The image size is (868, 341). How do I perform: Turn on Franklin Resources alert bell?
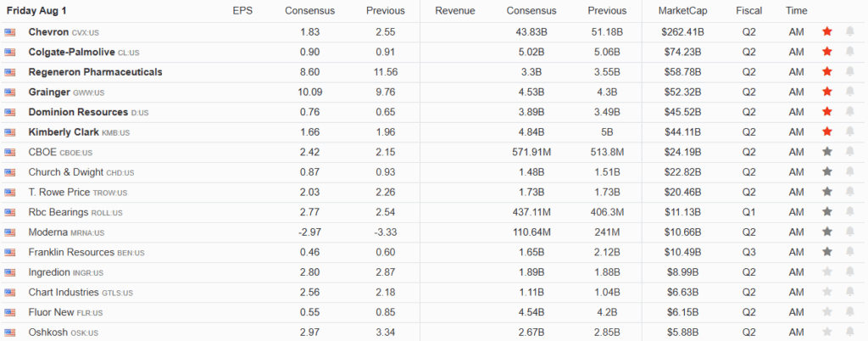849,253
